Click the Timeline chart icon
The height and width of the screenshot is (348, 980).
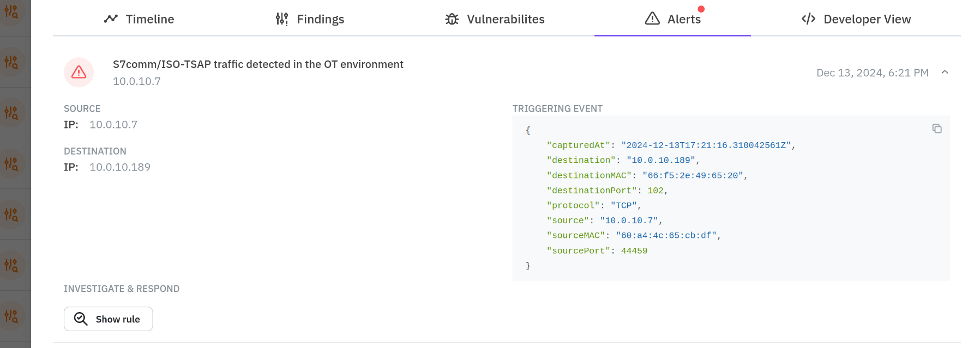click(111, 19)
